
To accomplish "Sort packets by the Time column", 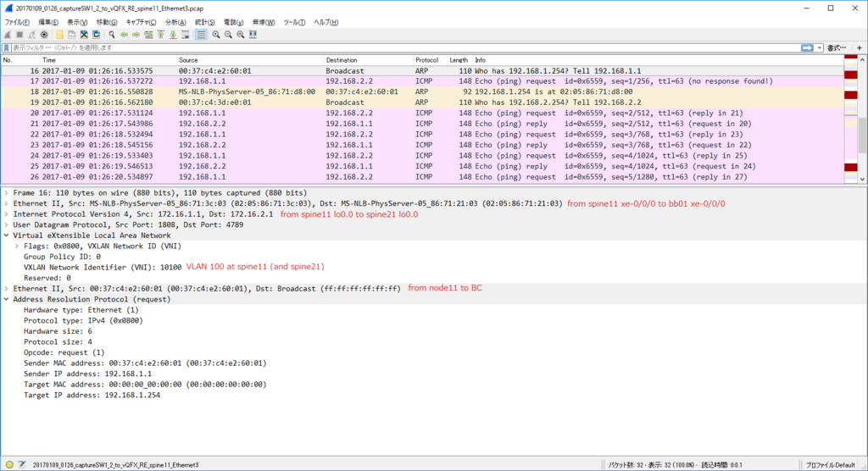I will coord(108,60).
